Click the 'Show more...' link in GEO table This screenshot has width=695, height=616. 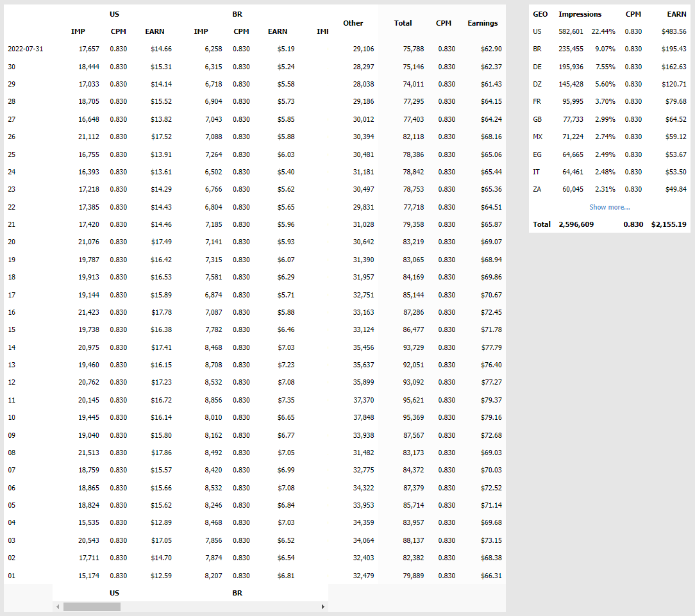[x=610, y=207]
